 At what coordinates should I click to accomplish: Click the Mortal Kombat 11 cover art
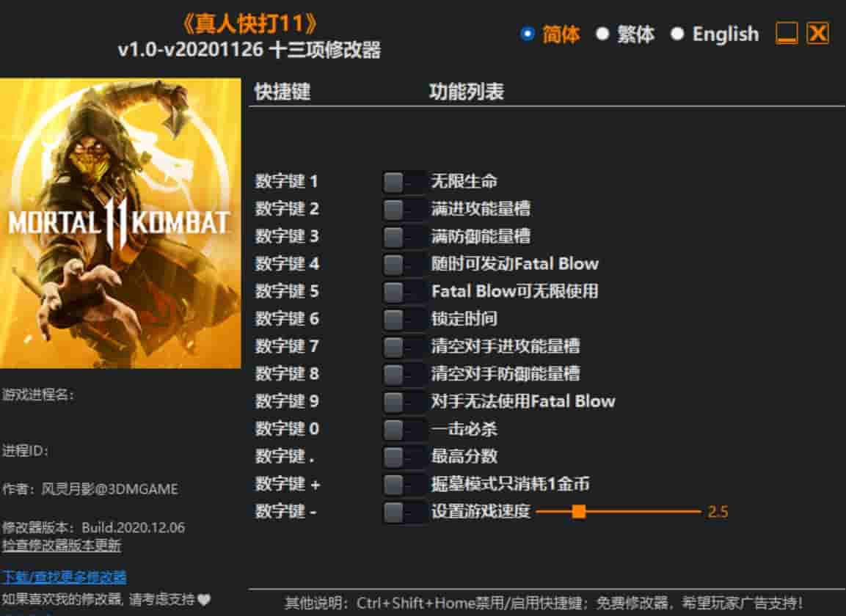click(121, 220)
